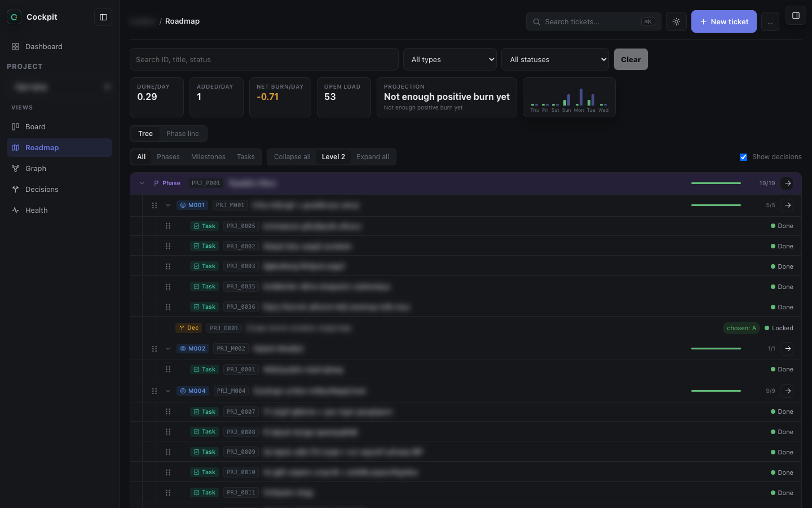Image resolution: width=812 pixels, height=508 pixels.
Task: Filter by the Phases tab
Action: point(168,157)
